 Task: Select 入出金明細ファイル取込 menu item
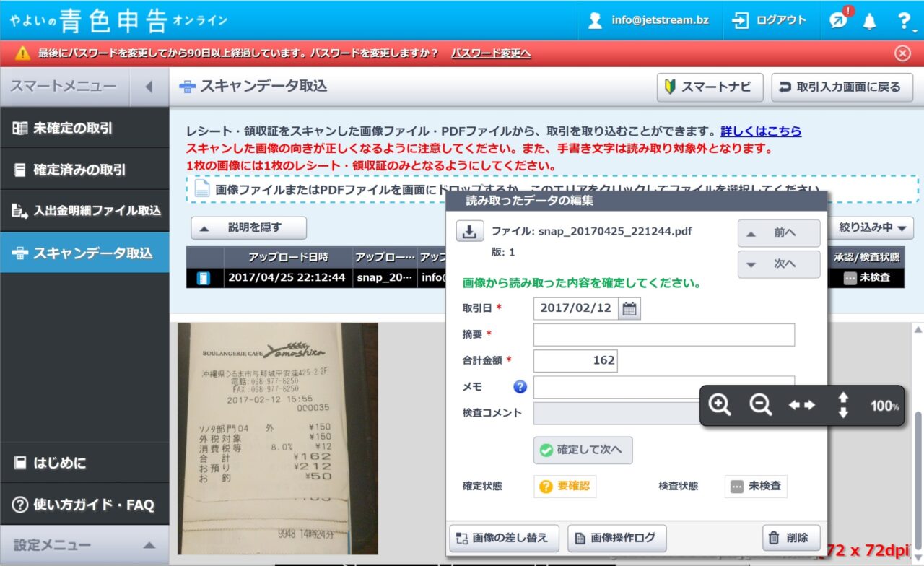[x=84, y=211]
